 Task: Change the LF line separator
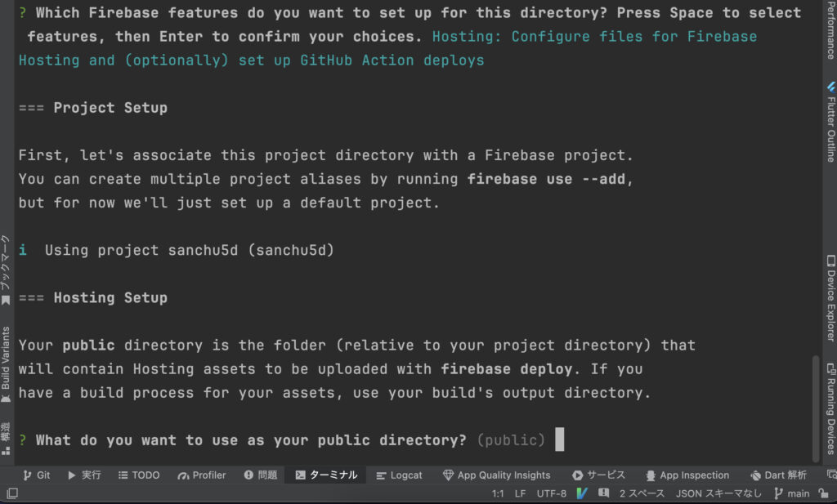pyautogui.click(x=521, y=493)
